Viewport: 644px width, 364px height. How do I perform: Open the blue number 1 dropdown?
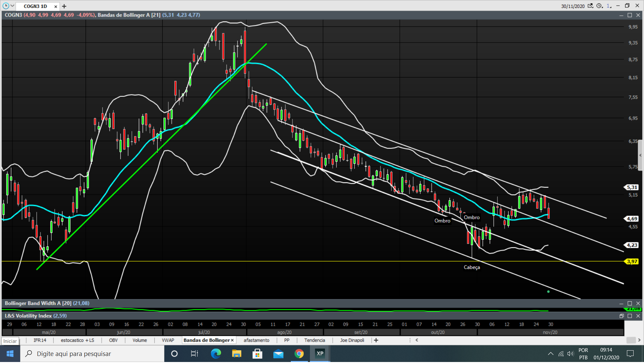pos(609,6)
